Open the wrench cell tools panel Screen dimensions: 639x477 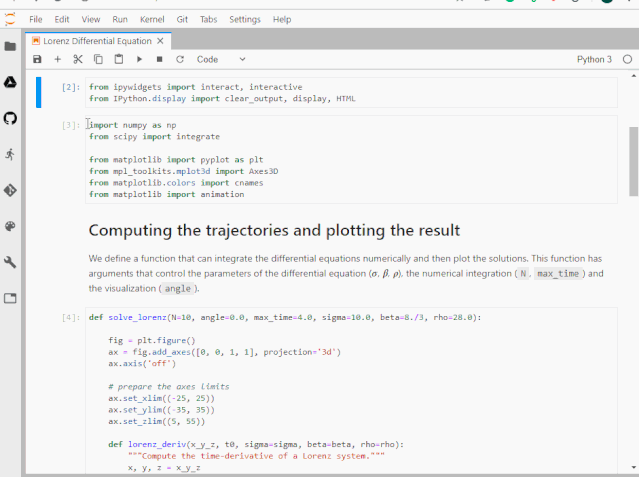click(10, 262)
